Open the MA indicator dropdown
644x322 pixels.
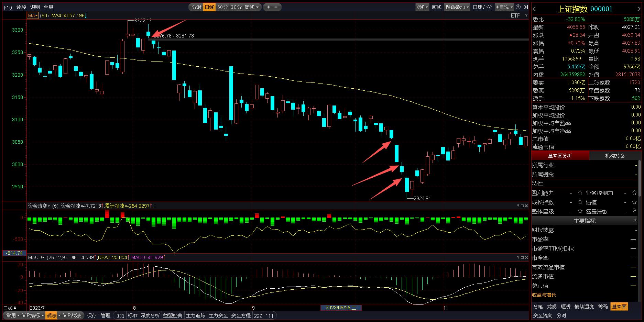tap(33, 15)
